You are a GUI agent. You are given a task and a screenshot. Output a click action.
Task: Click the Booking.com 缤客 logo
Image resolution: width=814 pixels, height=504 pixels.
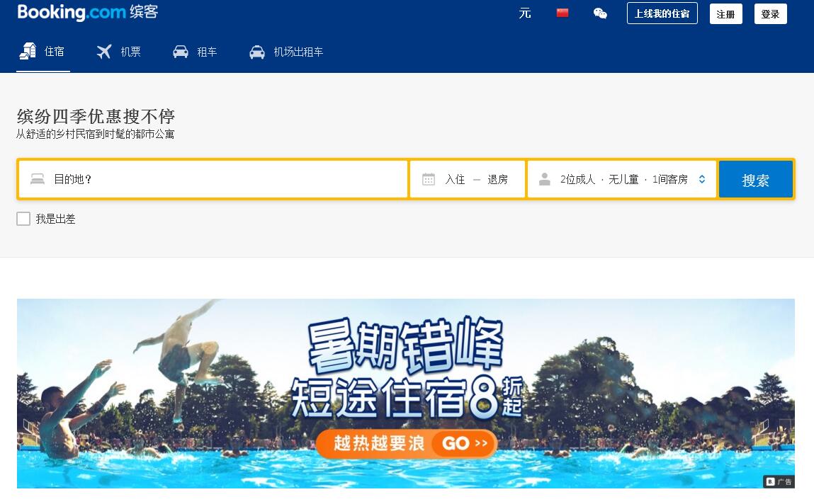(87, 11)
